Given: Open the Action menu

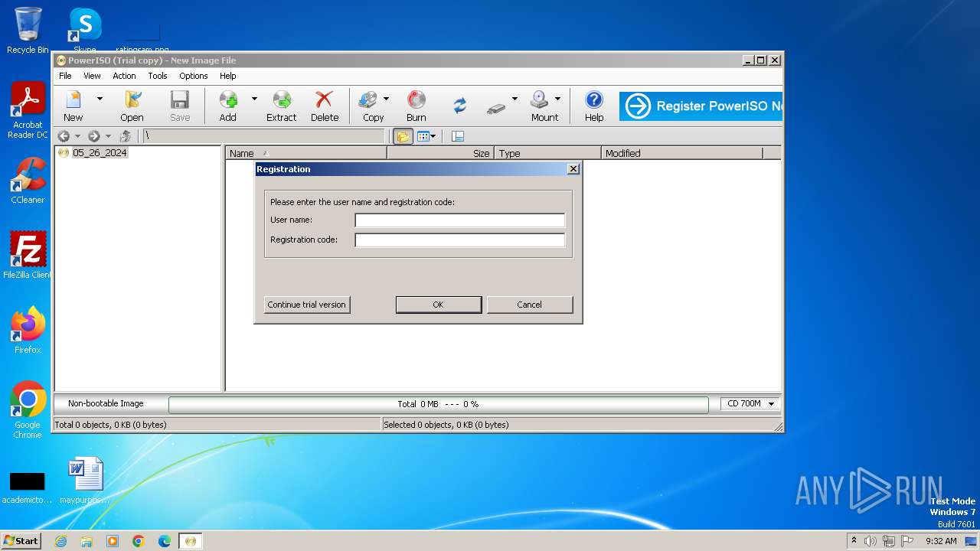Looking at the screenshot, I should coord(124,76).
